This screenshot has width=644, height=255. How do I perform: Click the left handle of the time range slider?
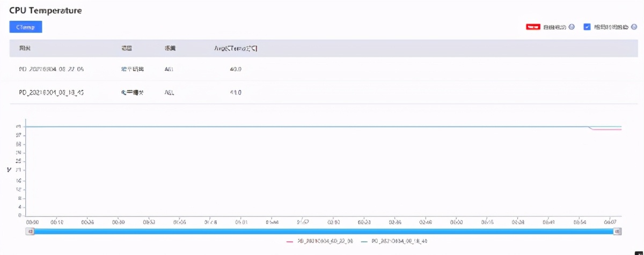30,231
